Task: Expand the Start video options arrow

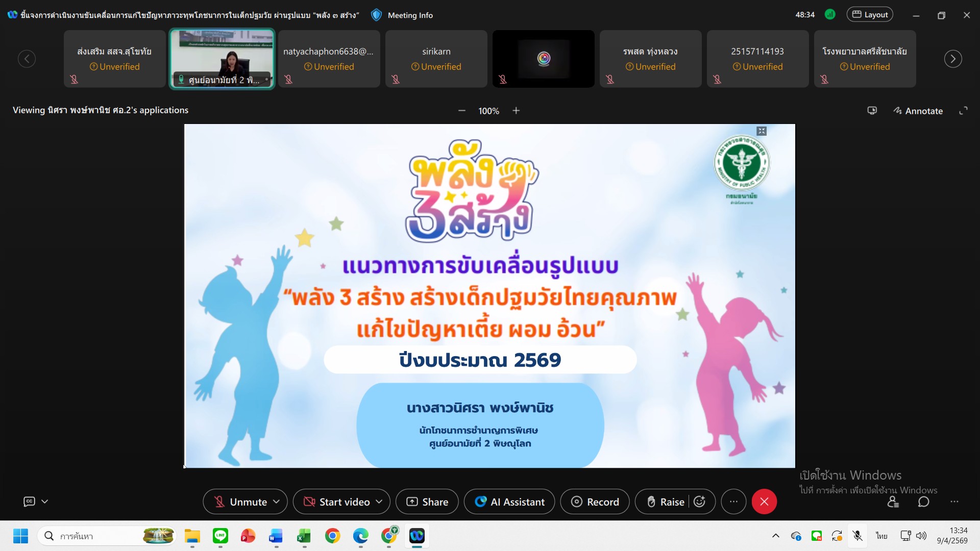Action: click(379, 502)
